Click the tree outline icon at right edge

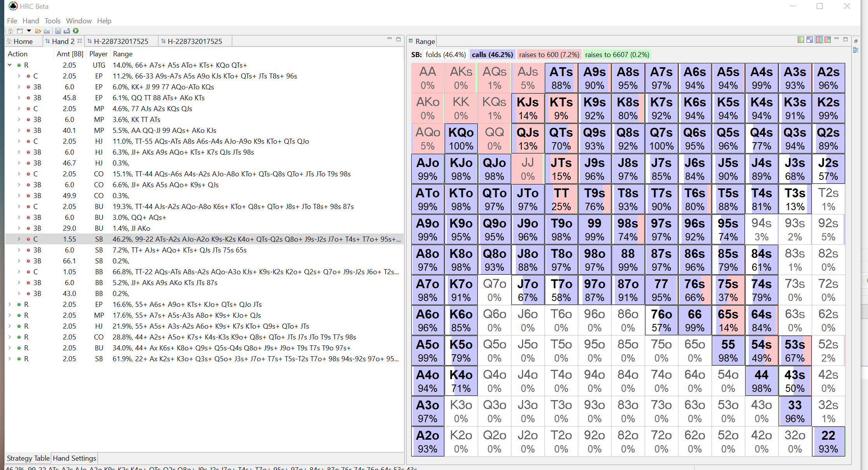(856, 50)
